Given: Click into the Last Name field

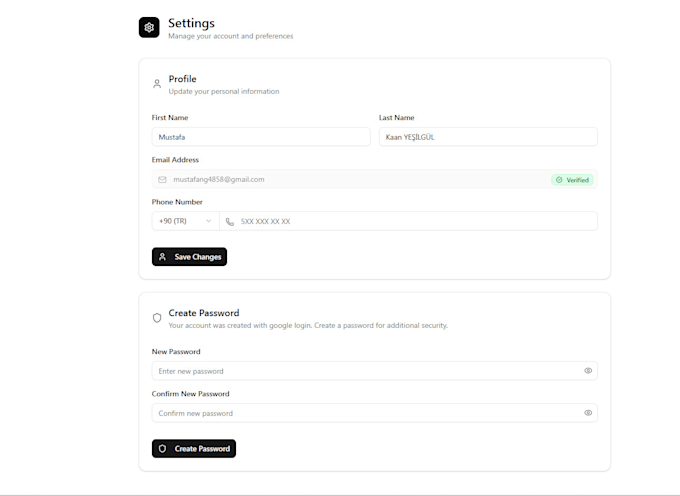Looking at the screenshot, I should 487,137.
